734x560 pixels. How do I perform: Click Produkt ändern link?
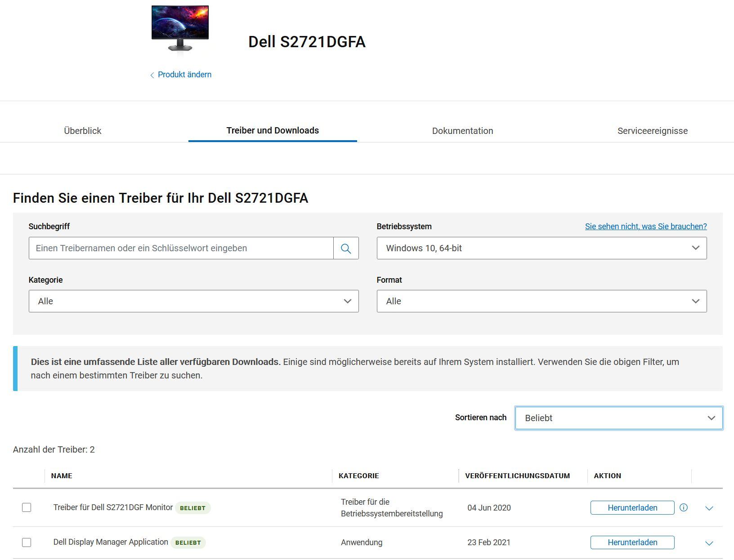(x=184, y=75)
